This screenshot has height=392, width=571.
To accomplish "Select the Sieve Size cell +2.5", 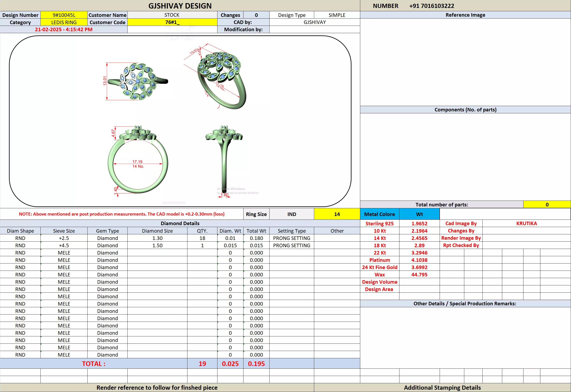I will (64, 238).
